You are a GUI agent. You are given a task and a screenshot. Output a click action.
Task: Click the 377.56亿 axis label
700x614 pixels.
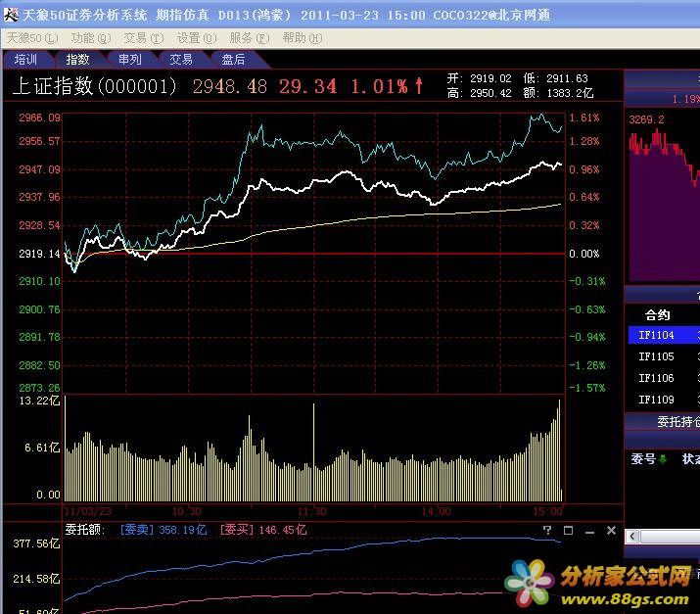click(36, 543)
